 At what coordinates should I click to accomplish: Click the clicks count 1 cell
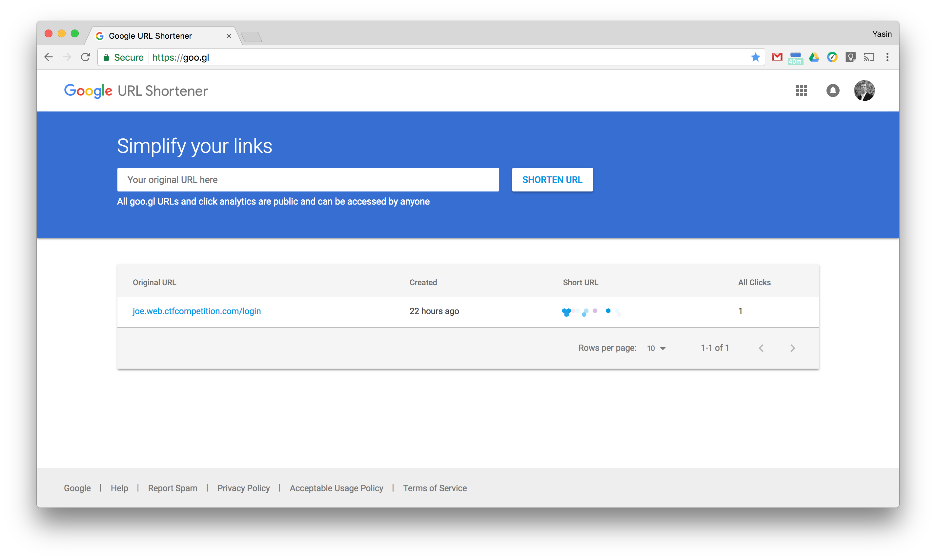(740, 311)
